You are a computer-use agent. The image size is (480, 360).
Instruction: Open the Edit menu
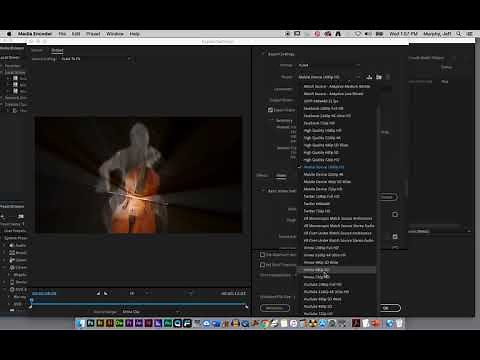tap(76, 34)
